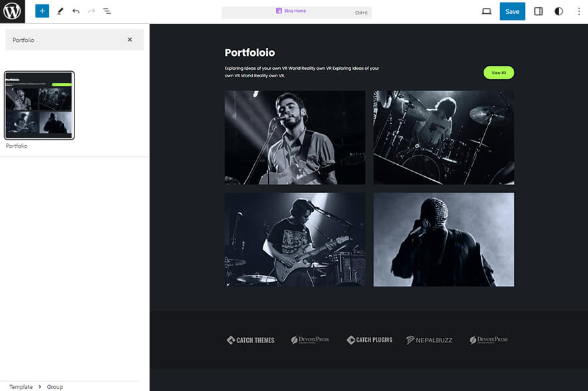Image resolution: width=588 pixels, height=391 pixels.
Task: Open the Styles panel icon
Action: click(x=557, y=11)
